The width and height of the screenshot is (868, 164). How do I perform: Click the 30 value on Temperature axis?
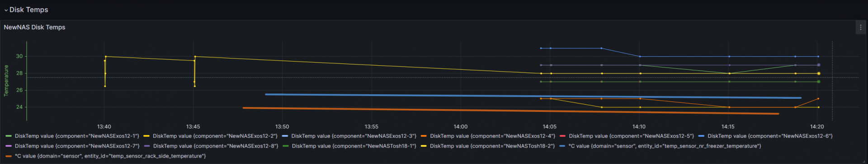pyautogui.click(x=19, y=56)
